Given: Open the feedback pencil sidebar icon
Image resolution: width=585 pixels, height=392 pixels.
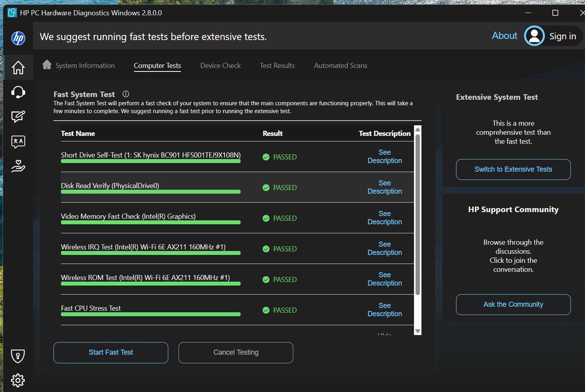Looking at the screenshot, I should (18, 117).
